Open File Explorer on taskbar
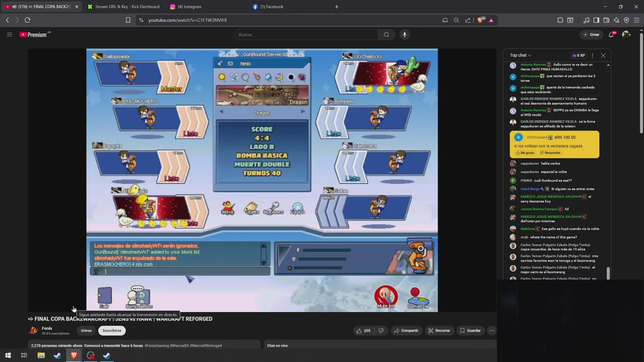Image resolution: width=644 pixels, height=362 pixels. 41,355
